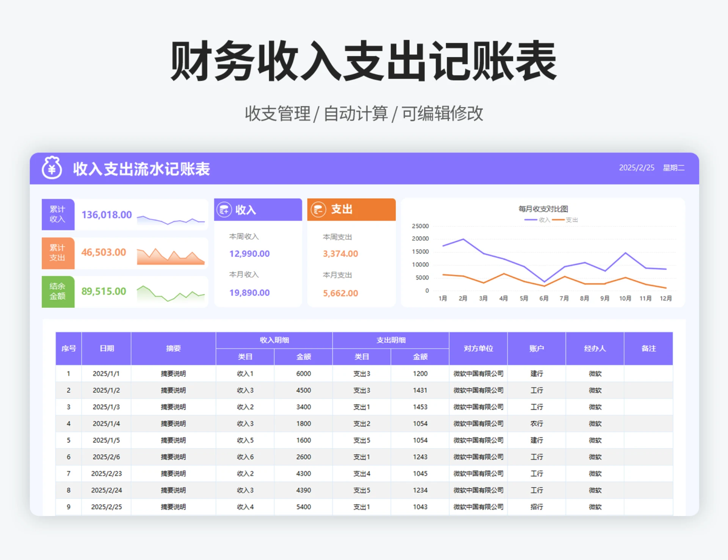Select the coin icon on the 收入 card
This screenshot has height=560, width=728.
[224, 209]
